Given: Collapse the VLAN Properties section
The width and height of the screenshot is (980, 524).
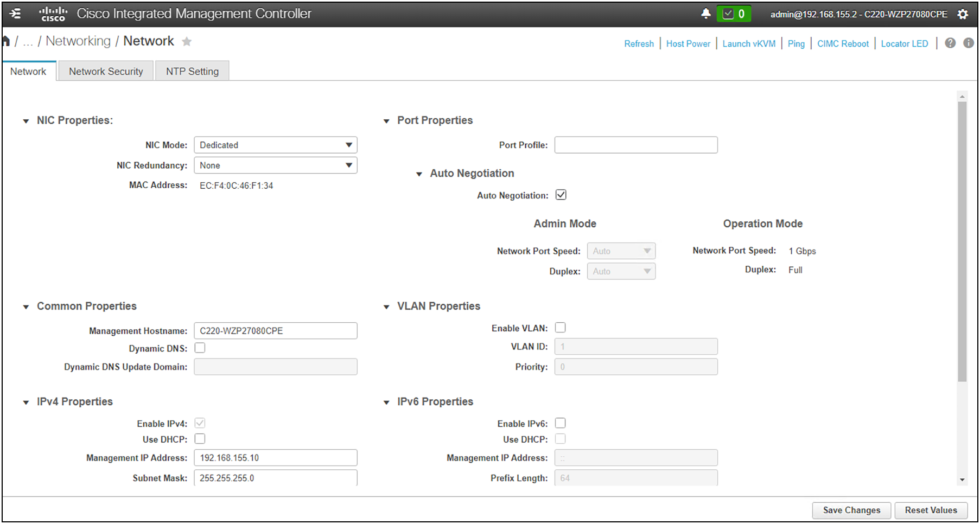Looking at the screenshot, I should pyautogui.click(x=386, y=307).
